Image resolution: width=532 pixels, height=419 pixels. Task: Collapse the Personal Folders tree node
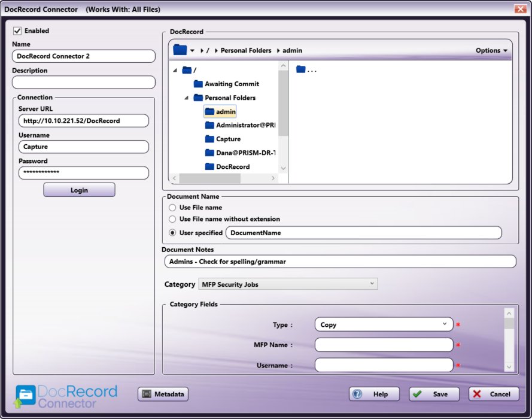pyautogui.click(x=186, y=98)
